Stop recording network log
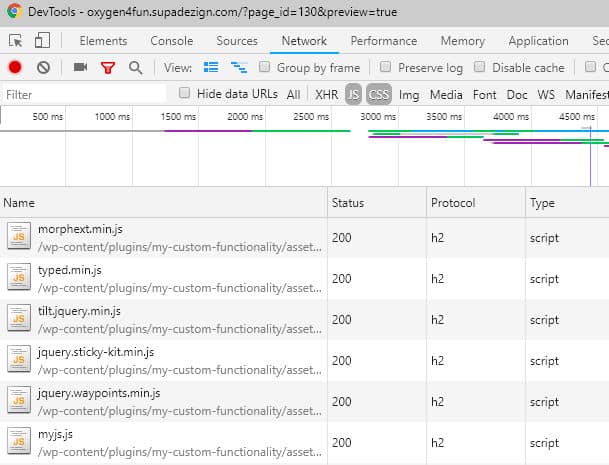Image resolution: width=609 pixels, height=465 pixels. pos(15,67)
